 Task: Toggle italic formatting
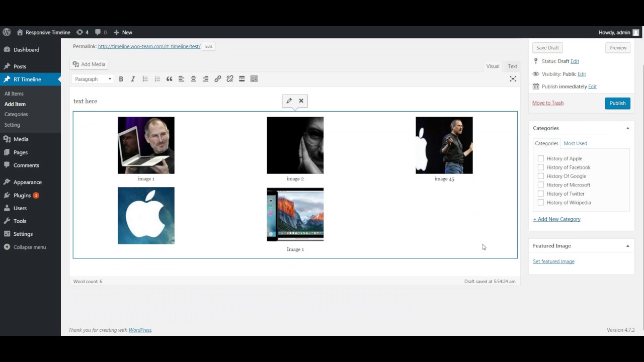pyautogui.click(x=133, y=79)
